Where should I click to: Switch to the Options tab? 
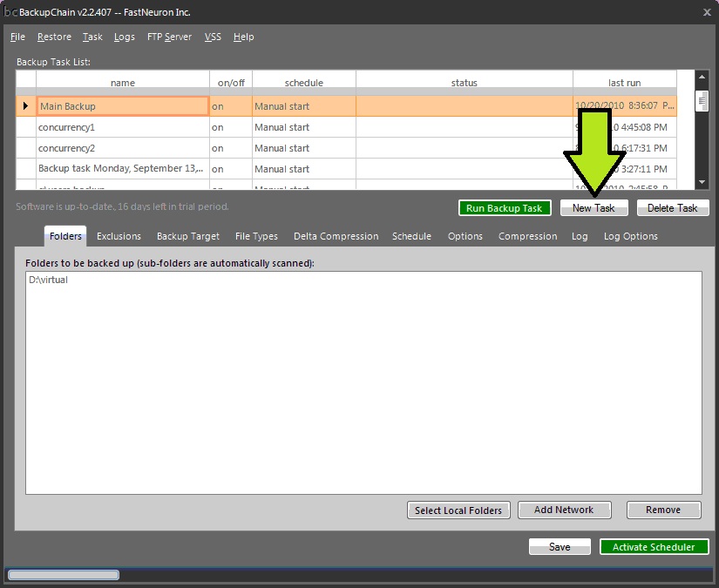465,236
